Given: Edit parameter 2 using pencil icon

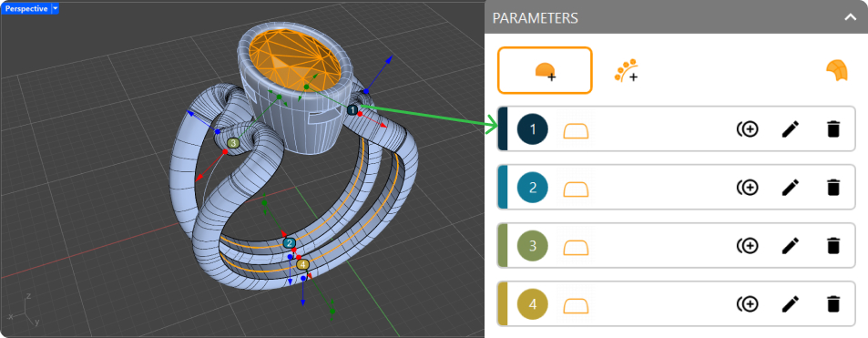Looking at the screenshot, I should click(791, 188).
